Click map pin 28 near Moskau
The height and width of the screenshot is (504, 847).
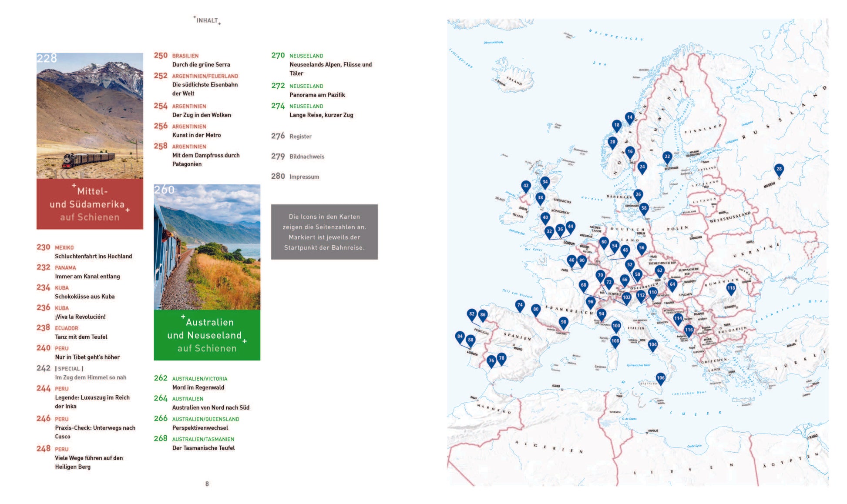pyautogui.click(x=779, y=169)
